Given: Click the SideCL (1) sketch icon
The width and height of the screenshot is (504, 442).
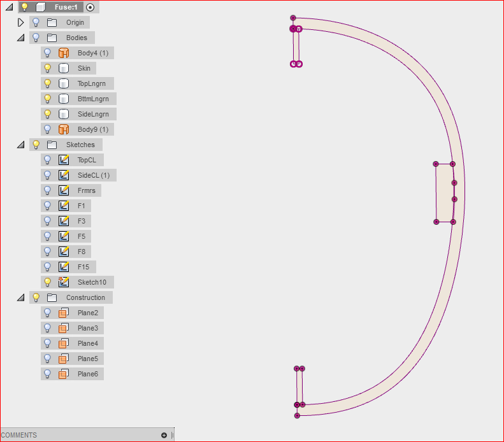Looking at the screenshot, I should coord(64,175).
